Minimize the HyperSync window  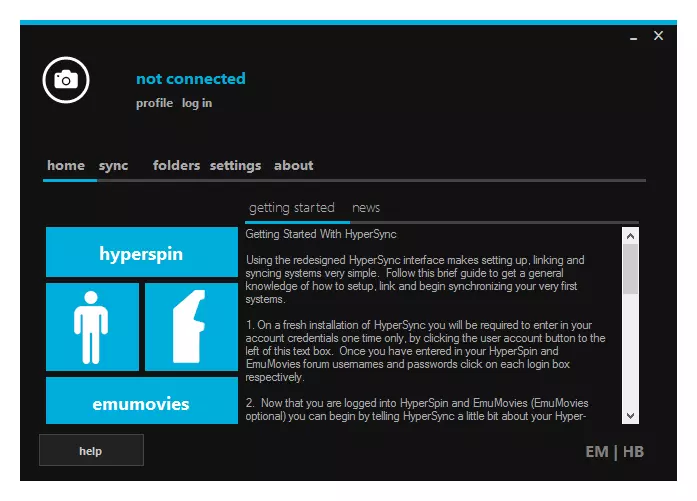tap(634, 37)
